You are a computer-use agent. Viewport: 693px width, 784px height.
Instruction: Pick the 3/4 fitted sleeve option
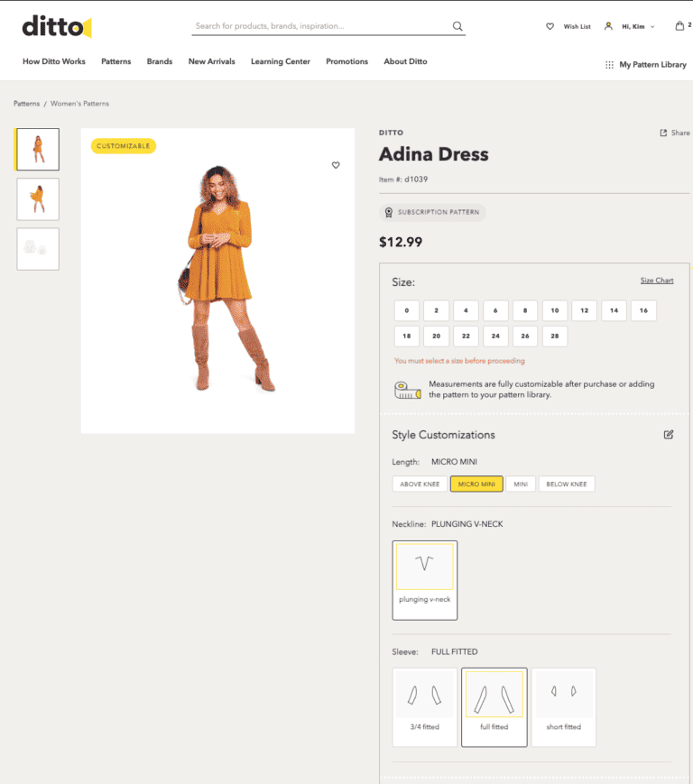click(424, 706)
